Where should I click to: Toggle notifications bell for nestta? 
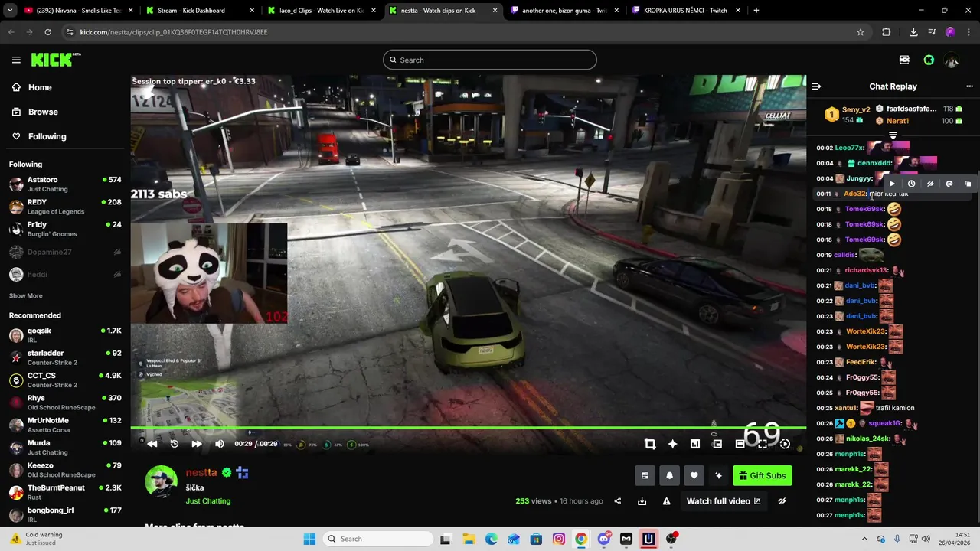[669, 475]
